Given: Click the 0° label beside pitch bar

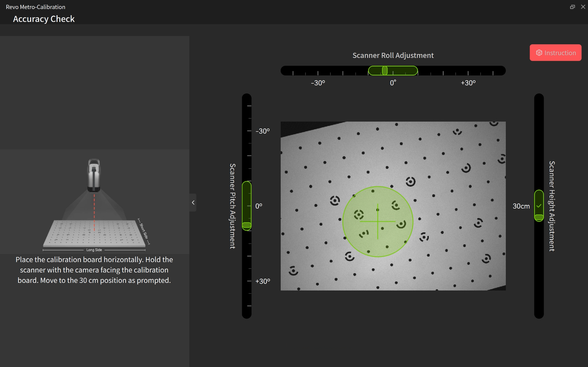Looking at the screenshot, I should 259,206.
